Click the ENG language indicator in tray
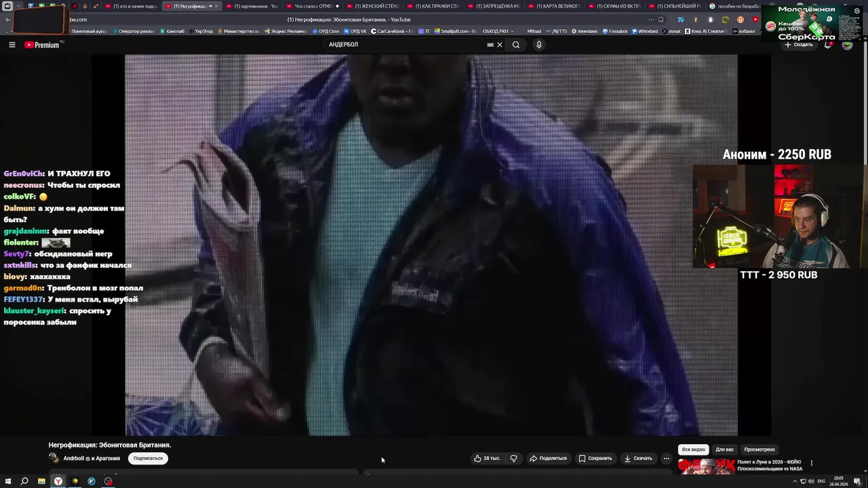The height and width of the screenshot is (488, 868). [x=821, y=481]
